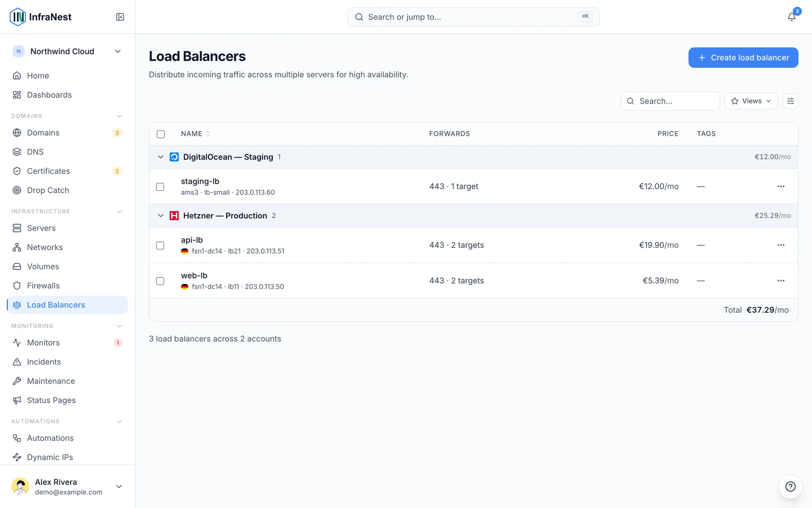Sort the table by Name column

click(195, 134)
